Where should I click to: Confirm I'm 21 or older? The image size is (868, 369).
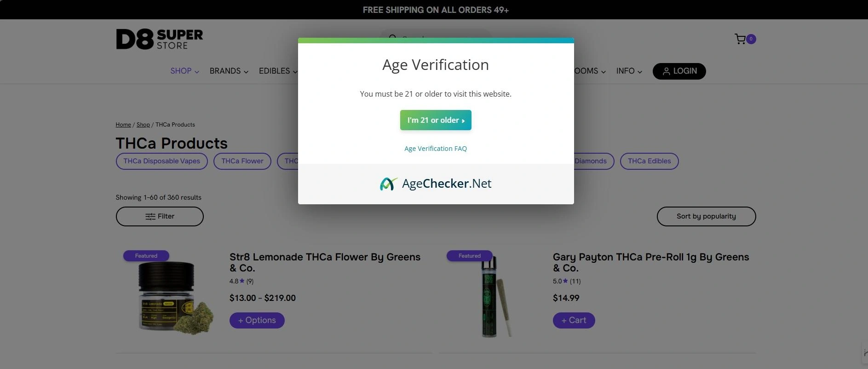click(x=435, y=120)
